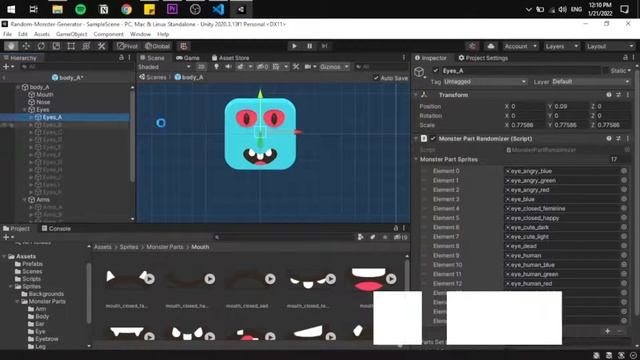Open Chrome from Windows taskbar

click(127, 9)
